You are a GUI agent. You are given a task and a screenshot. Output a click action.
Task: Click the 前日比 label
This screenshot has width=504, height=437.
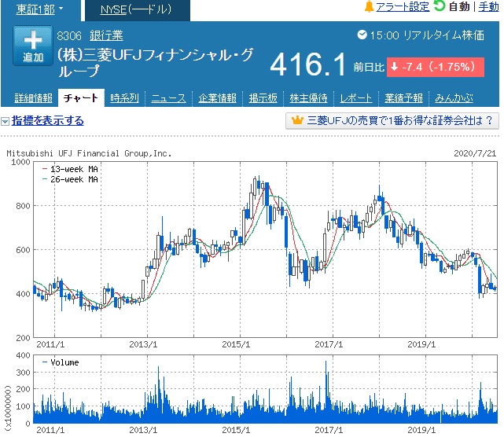(369, 67)
